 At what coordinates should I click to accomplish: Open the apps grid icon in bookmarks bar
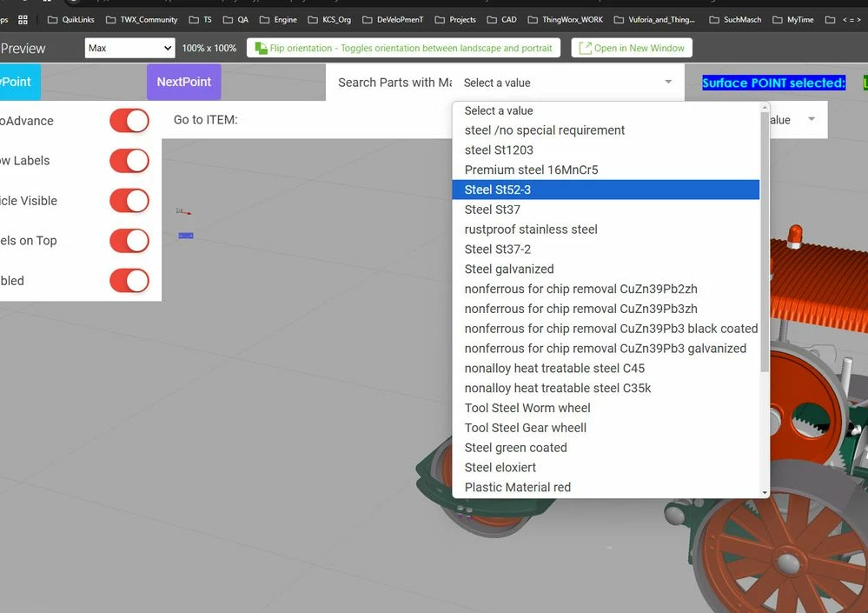click(23, 20)
